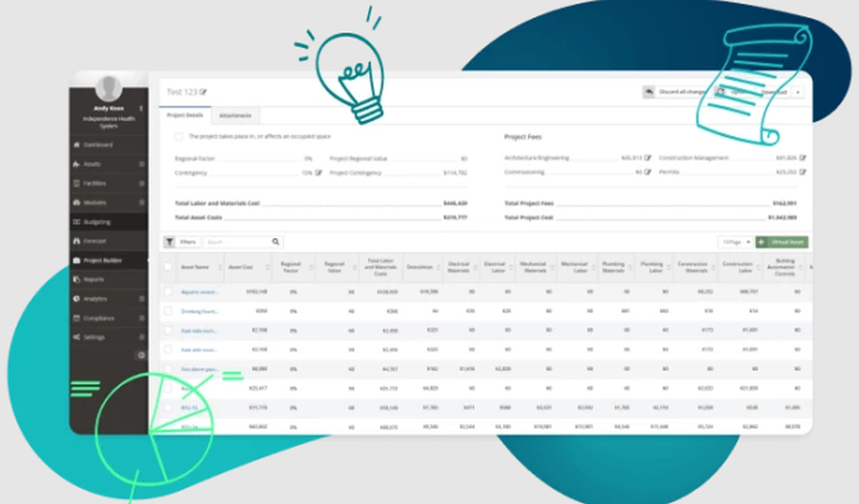Click the Forecast binoculars icon in sidebar
Viewport: 859px width, 504px height.
click(x=76, y=241)
